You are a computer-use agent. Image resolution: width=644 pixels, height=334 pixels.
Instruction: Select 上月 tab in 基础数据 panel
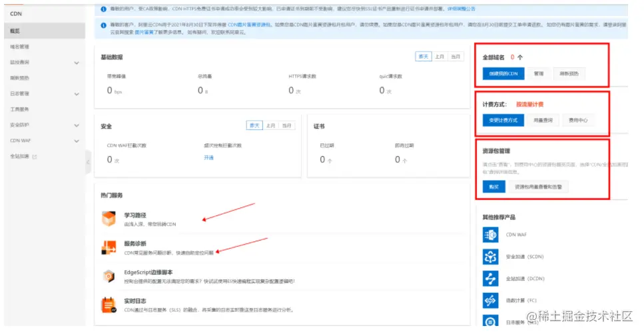(x=440, y=57)
